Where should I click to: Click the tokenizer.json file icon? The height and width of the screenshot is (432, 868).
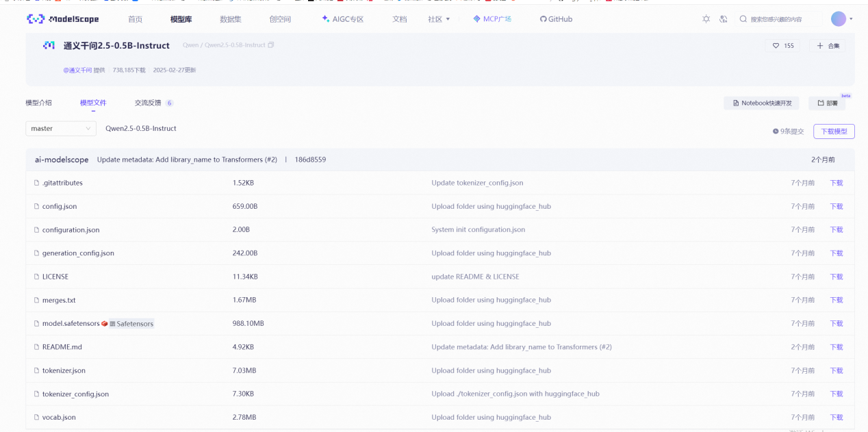[37, 370]
